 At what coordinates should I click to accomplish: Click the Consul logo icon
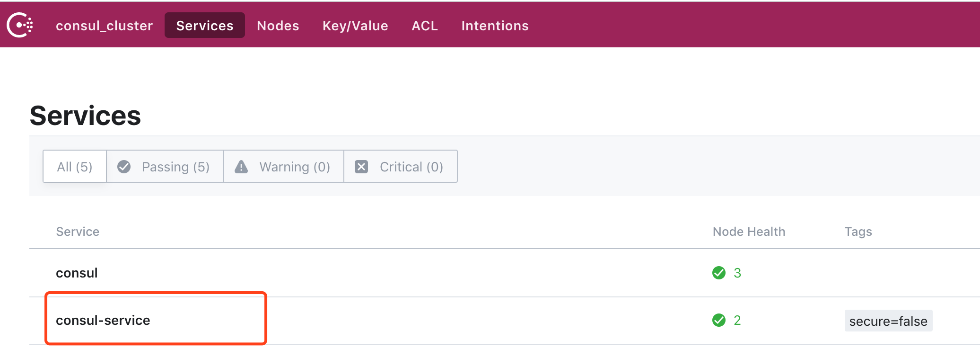coord(20,25)
